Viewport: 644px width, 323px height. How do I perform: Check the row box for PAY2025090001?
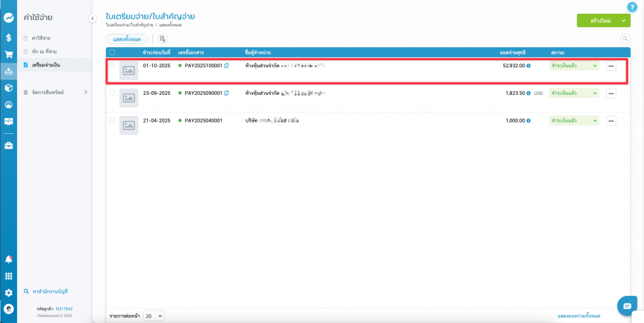pyautogui.click(x=113, y=93)
